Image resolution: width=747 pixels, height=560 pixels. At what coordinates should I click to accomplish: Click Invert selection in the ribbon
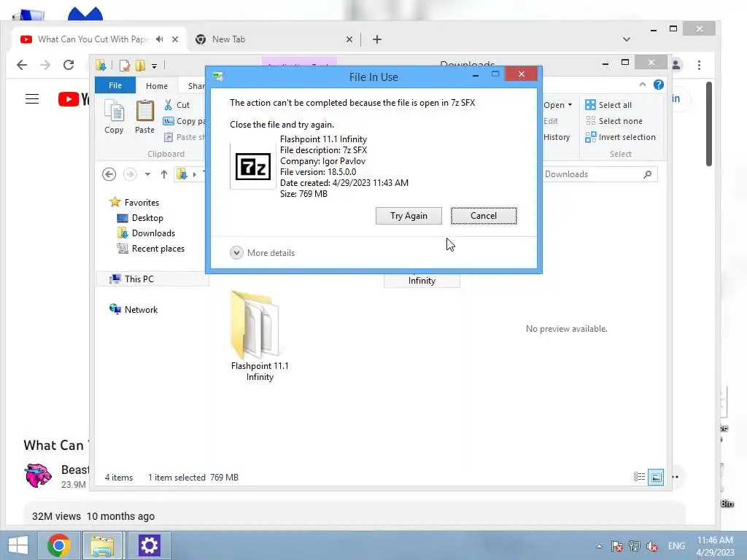click(x=621, y=137)
